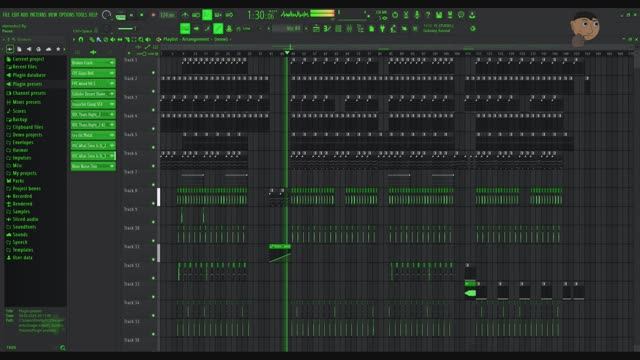Image resolution: width=640 pixels, height=360 pixels.
Task: Click the browser cloud library icon
Action: [x=49, y=49]
